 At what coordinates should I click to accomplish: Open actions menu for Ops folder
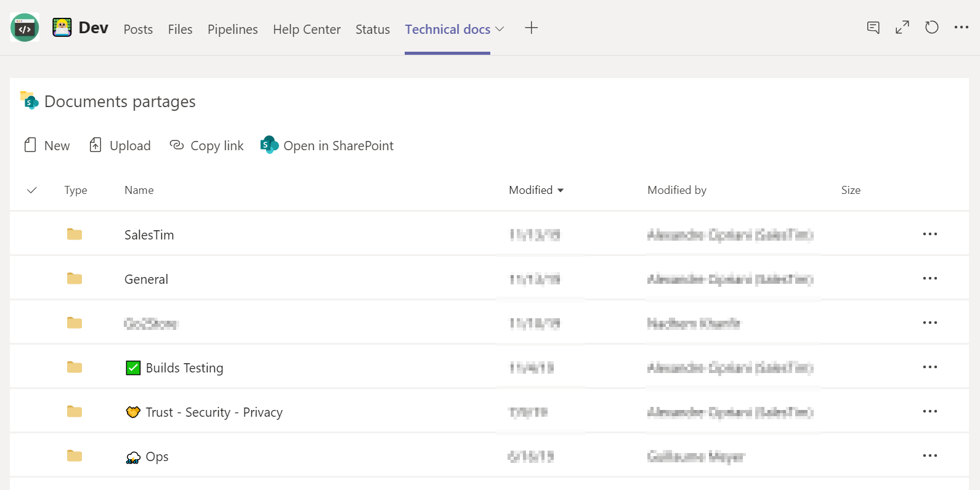pyautogui.click(x=929, y=456)
